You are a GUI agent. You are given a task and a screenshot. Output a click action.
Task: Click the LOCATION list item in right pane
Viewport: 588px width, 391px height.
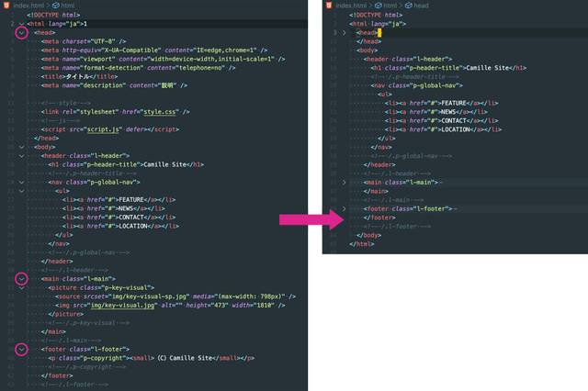click(x=443, y=129)
